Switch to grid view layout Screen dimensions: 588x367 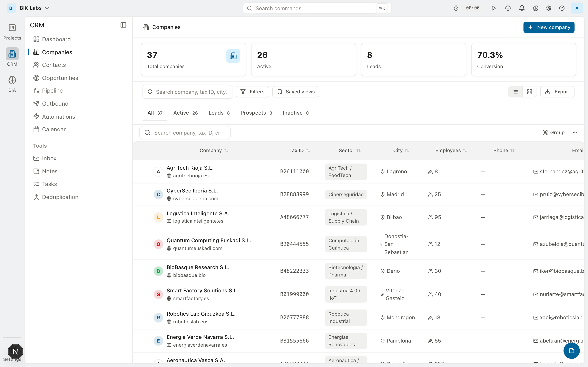coord(530,92)
